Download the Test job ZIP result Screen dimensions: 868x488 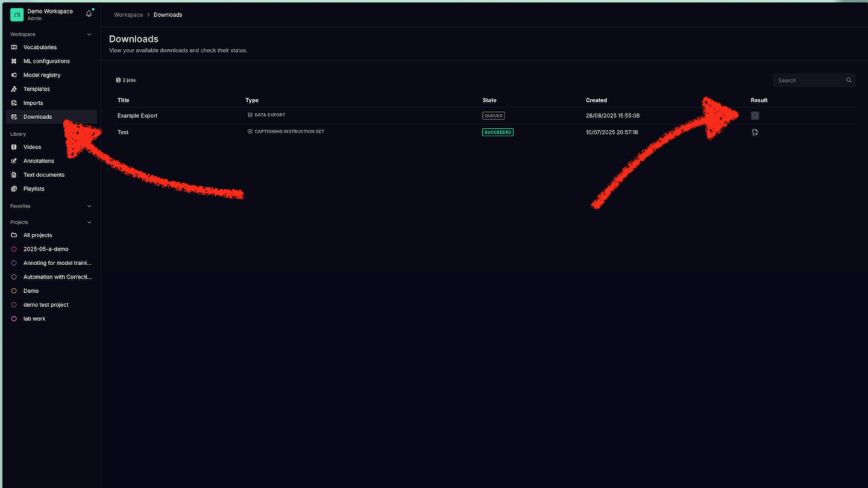point(755,133)
